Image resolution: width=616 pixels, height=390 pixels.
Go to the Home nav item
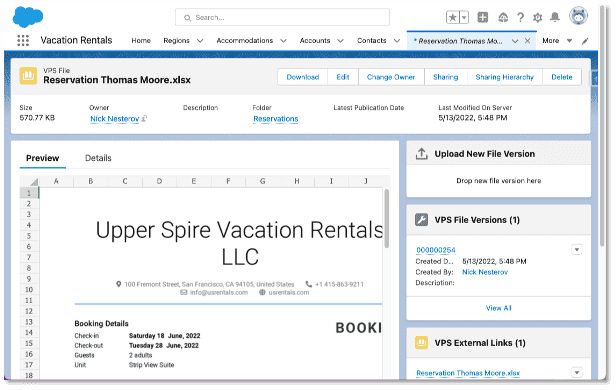pyautogui.click(x=141, y=40)
